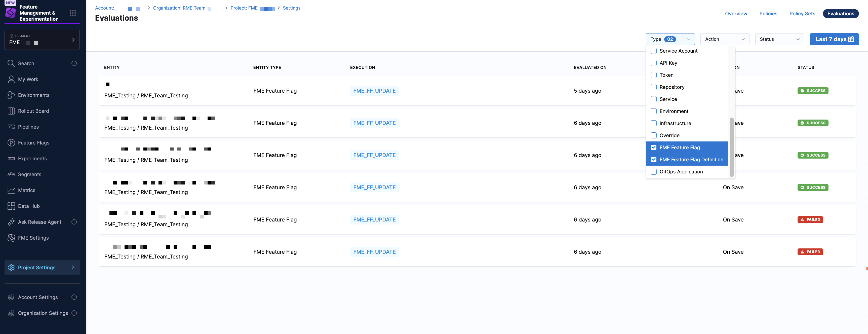Open the Experiments sidebar icon
868x334 pixels.
click(x=11, y=158)
